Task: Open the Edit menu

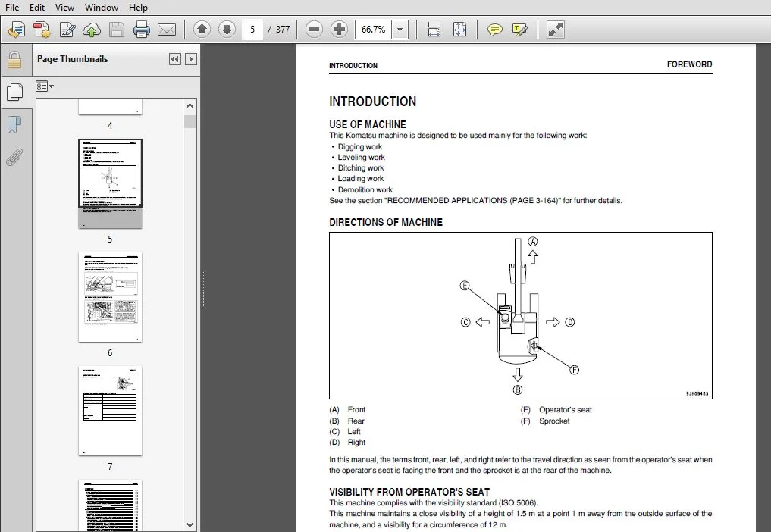Action: tap(37, 8)
